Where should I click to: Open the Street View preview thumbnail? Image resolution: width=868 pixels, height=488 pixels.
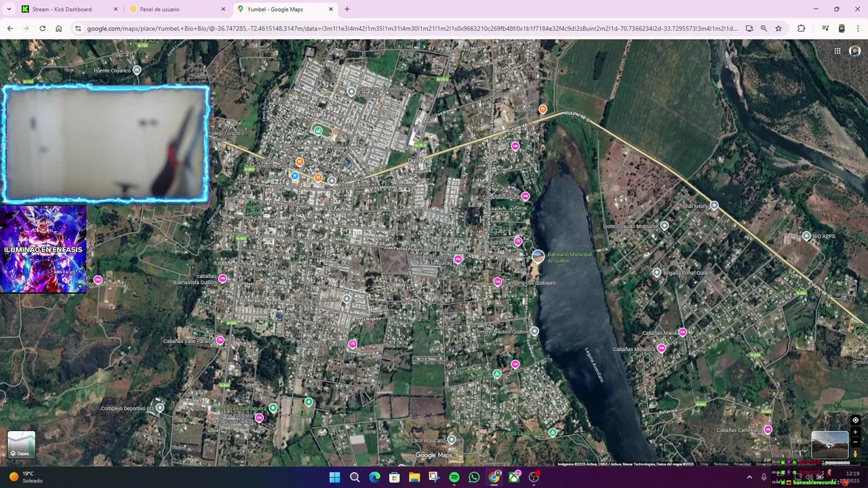click(x=830, y=445)
